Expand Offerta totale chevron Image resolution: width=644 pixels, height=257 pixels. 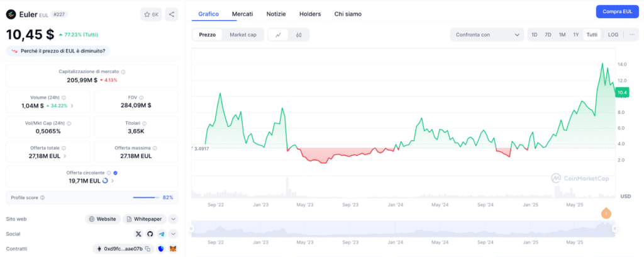[65, 156]
